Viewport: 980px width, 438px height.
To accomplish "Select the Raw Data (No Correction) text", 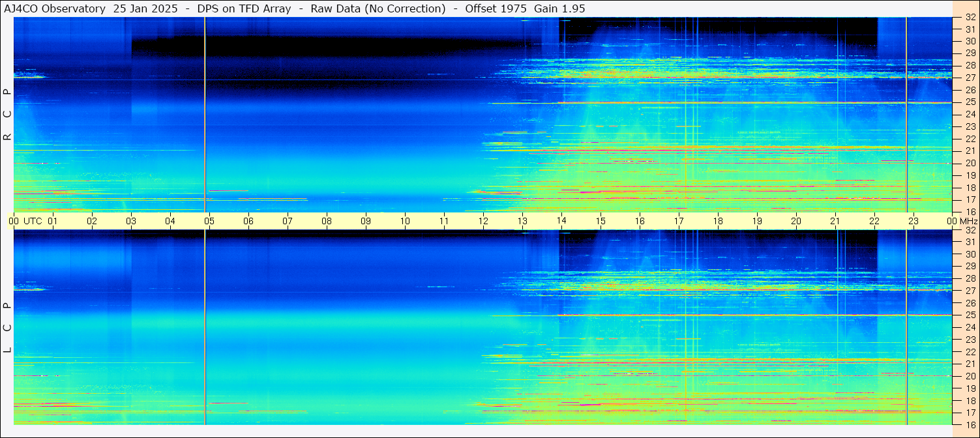I will tap(378, 8).
